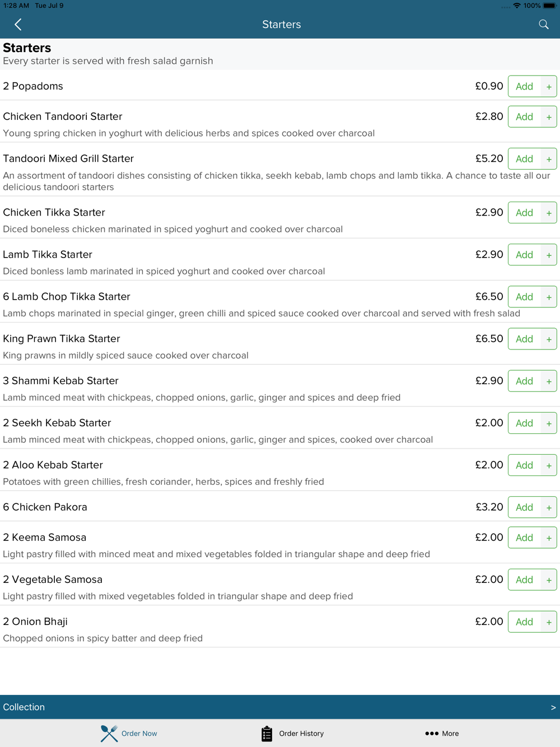Viewport: 560px width, 747px height.
Task: Add Tandoori Mixed Grill Starter
Action: tap(524, 159)
